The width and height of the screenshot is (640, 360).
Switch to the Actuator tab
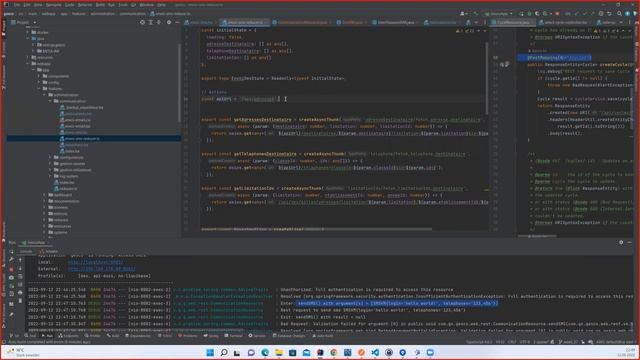[49, 251]
